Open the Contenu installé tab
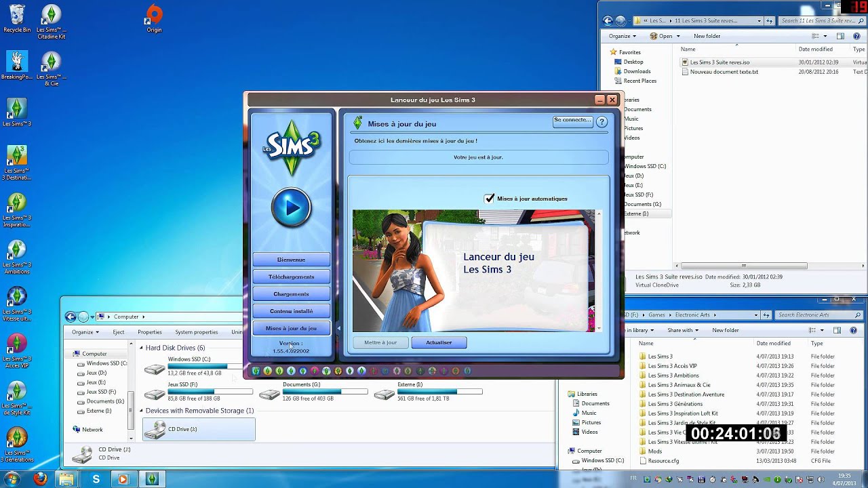 tap(291, 311)
